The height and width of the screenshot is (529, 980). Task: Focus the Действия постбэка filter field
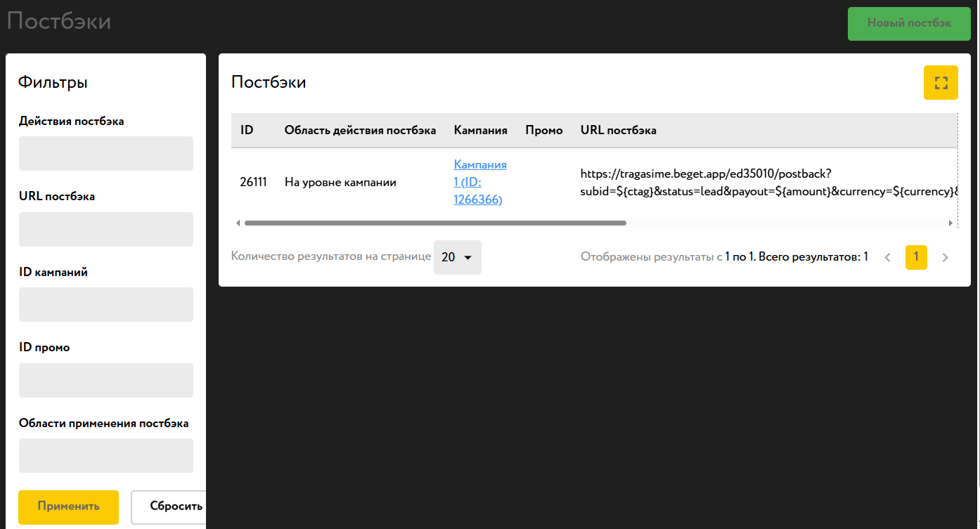(x=106, y=153)
